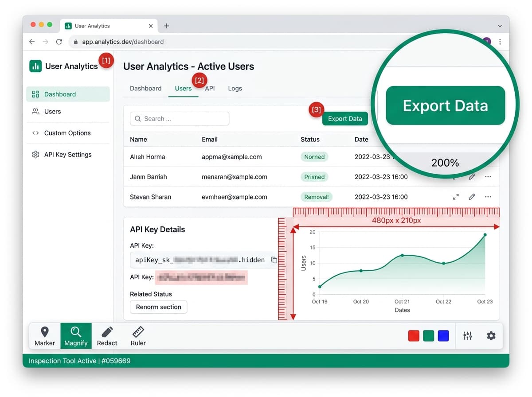
Task: Click the Renorm section button
Action: 158,307
